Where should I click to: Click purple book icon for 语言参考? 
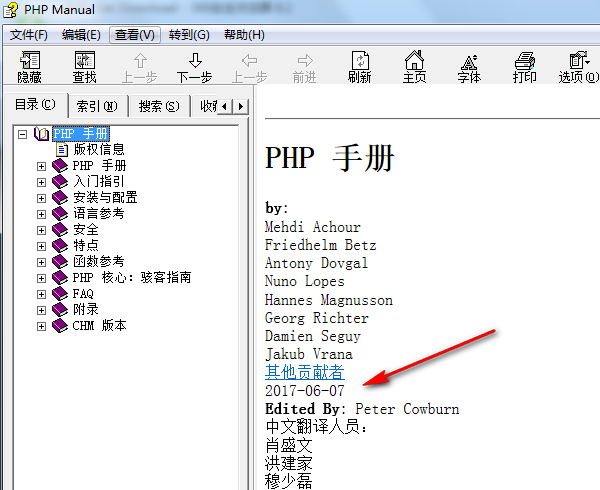point(60,214)
